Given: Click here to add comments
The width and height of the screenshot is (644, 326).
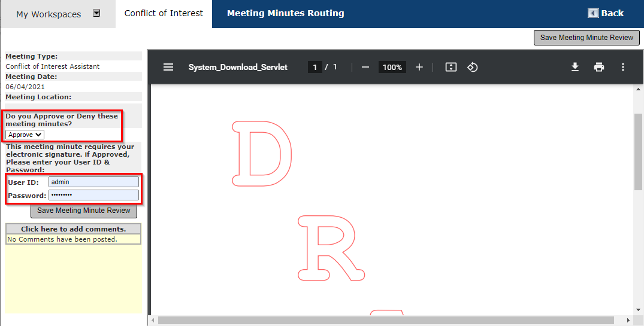Looking at the screenshot, I should 74,229.
